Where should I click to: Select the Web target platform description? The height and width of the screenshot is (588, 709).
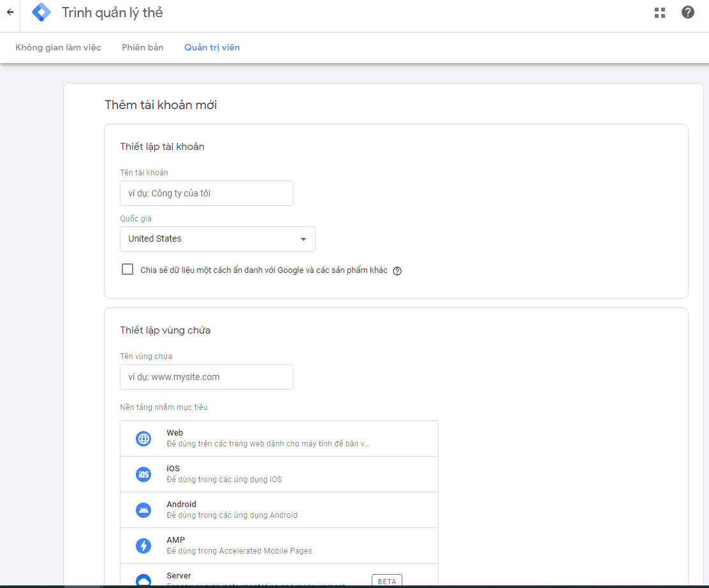click(268, 444)
